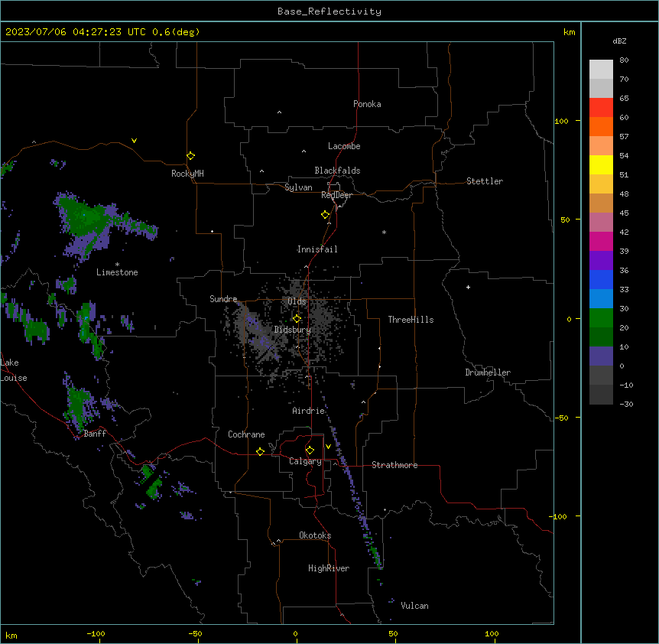Click the yellow diamond marker below Cochrane

click(260, 451)
